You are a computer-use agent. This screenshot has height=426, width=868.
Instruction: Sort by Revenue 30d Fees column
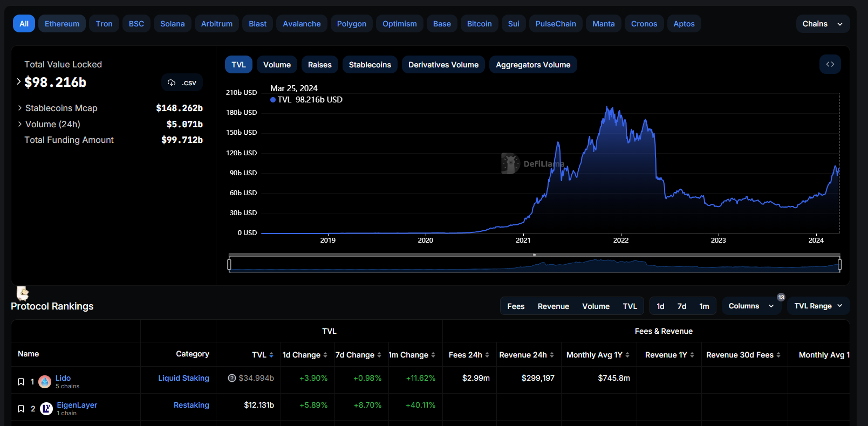point(743,355)
